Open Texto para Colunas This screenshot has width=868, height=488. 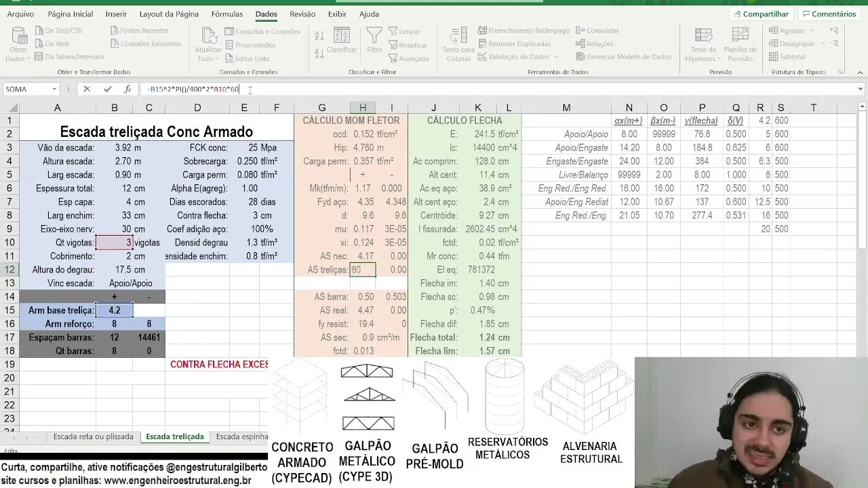coord(458,45)
